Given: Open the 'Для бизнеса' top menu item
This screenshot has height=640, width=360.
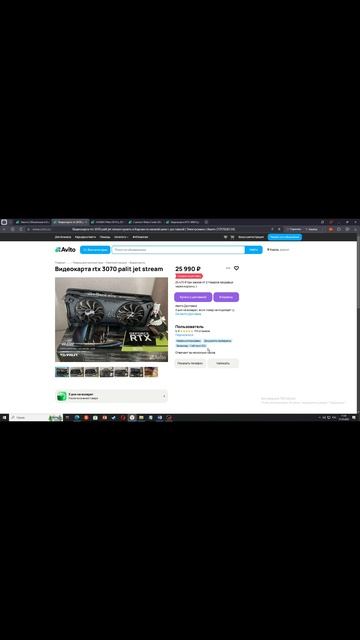Looking at the screenshot, I should 63,237.
